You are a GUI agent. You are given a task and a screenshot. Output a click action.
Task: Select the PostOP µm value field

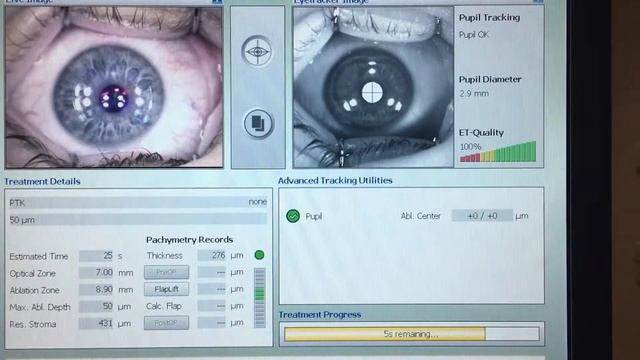(211, 323)
